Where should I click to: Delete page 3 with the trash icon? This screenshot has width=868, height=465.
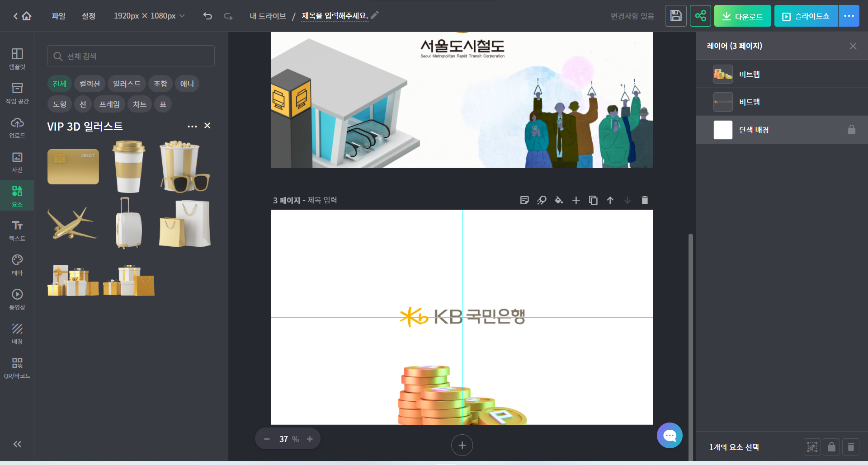point(645,200)
